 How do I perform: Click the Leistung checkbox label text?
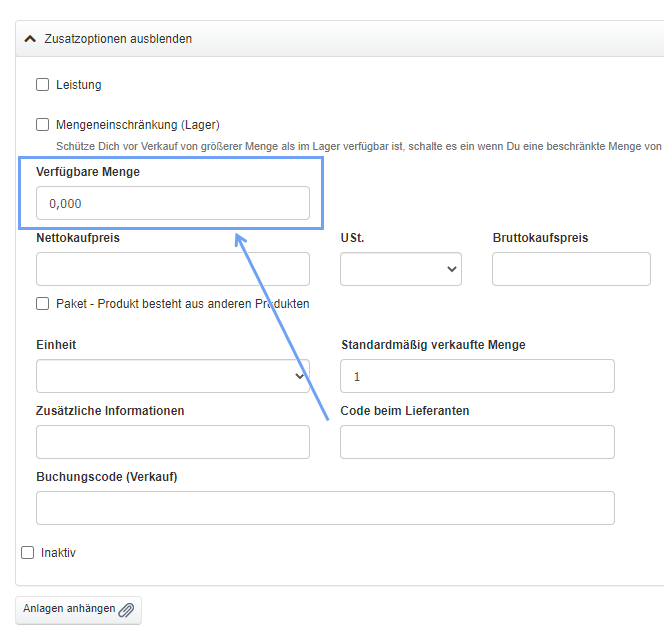coord(78,85)
